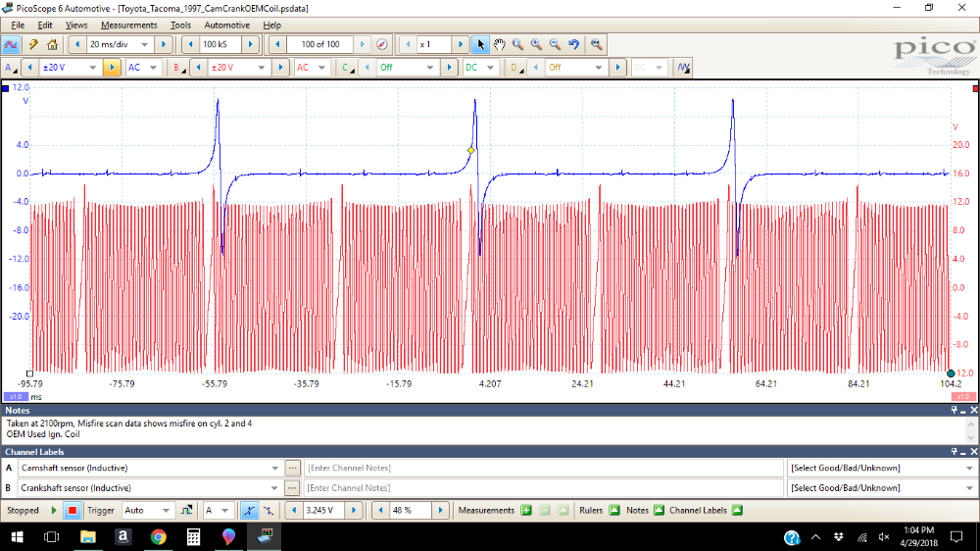980x551 pixels.
Task: Open Chrome from Windows taskbar
Action: click(158, 536)
